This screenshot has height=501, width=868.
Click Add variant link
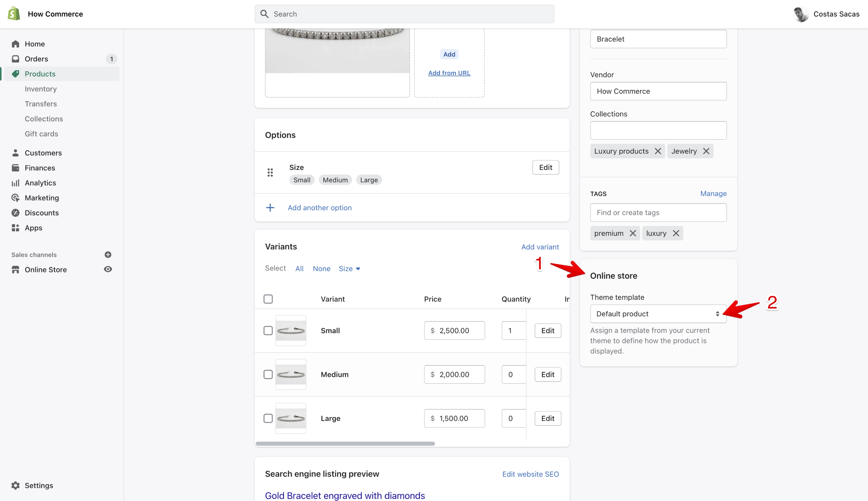pyautogui.click(x=540, y=247)
